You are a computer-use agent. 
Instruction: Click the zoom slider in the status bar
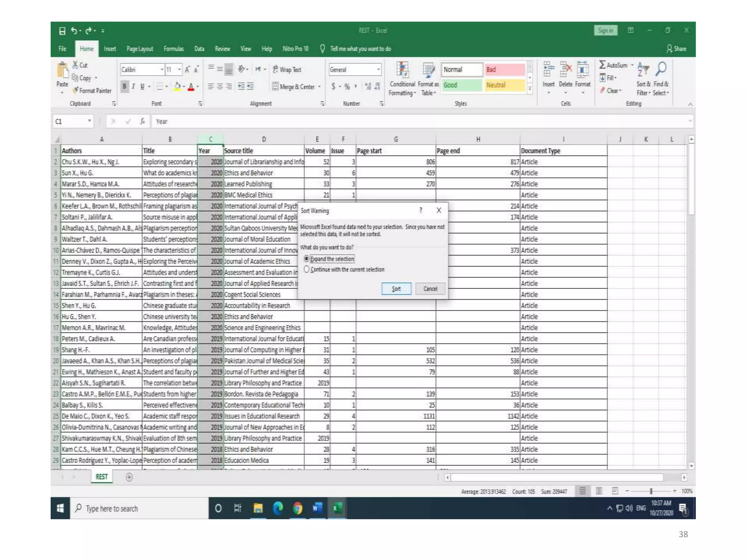coord(651,491)
